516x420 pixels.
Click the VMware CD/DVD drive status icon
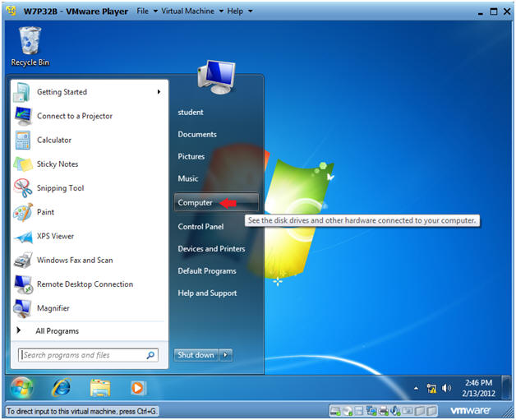click(348, 411)
